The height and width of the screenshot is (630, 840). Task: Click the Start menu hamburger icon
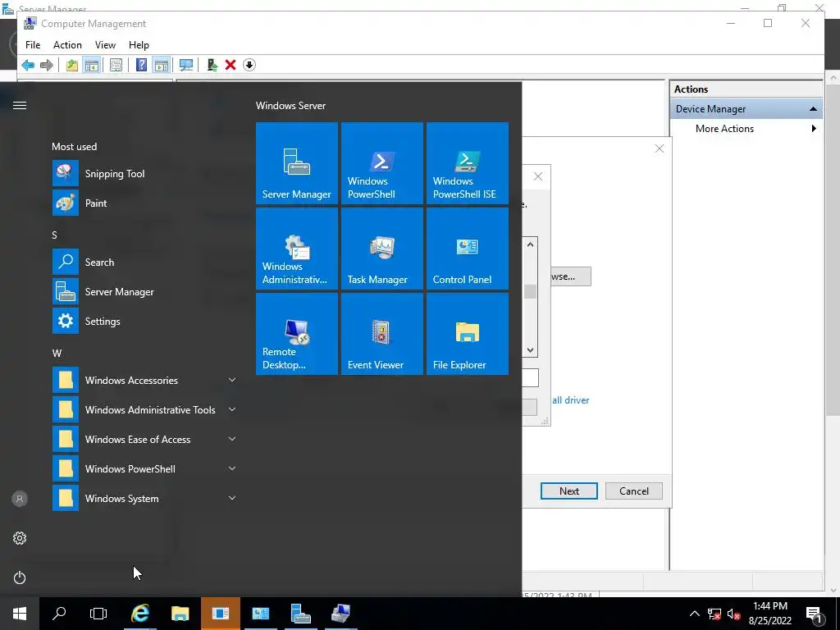(x=20, y=106)
